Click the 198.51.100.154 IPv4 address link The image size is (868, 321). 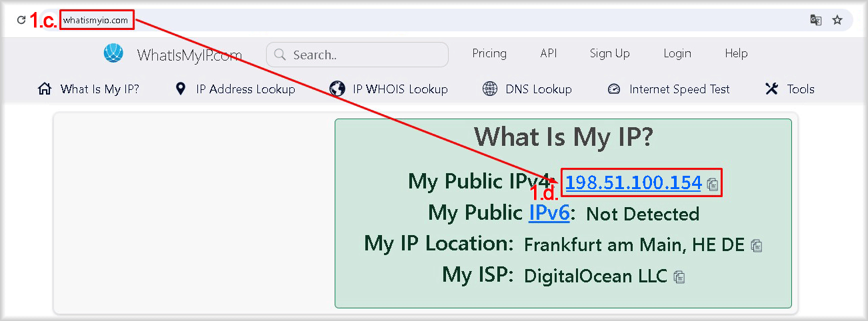click(x=633, y=182)
